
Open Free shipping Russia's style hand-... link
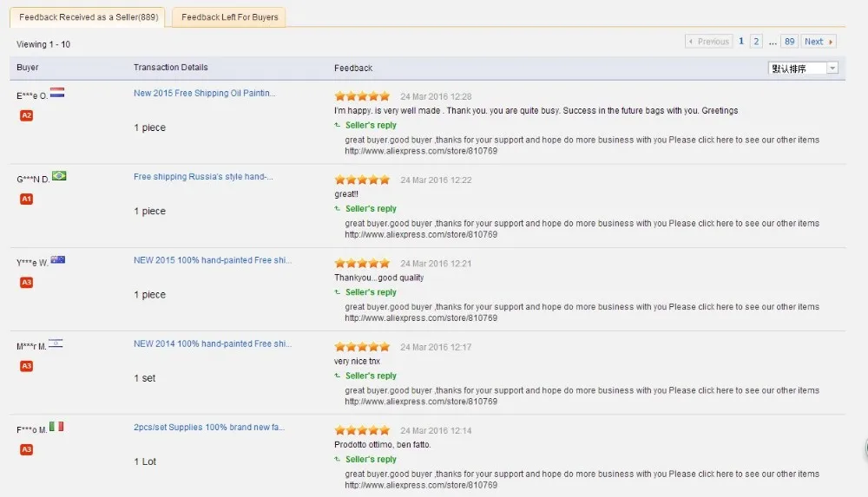click(x=203, y=177)
